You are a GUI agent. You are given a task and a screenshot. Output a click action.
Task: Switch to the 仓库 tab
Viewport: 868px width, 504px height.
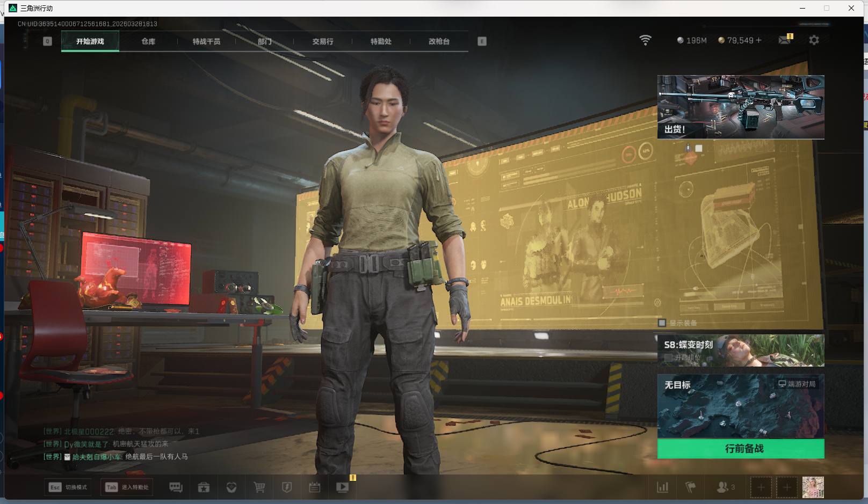pos(148,41)
